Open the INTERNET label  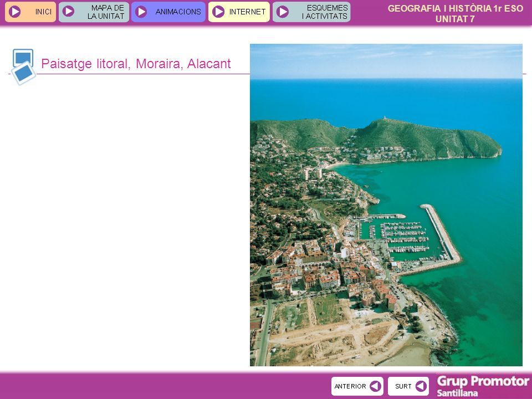coord(247,12)
